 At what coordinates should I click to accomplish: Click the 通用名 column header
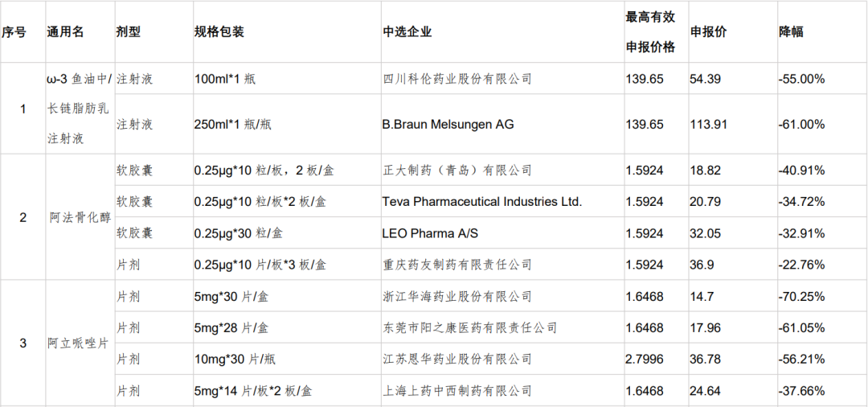pos(65,32)
